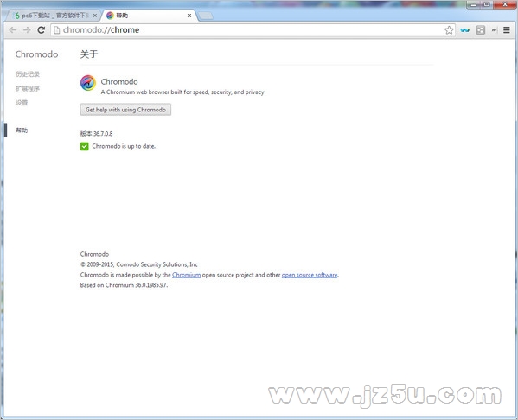Open 历史记录 in the sidebar
The image size is (518, 420).
(x=28, y=74)
